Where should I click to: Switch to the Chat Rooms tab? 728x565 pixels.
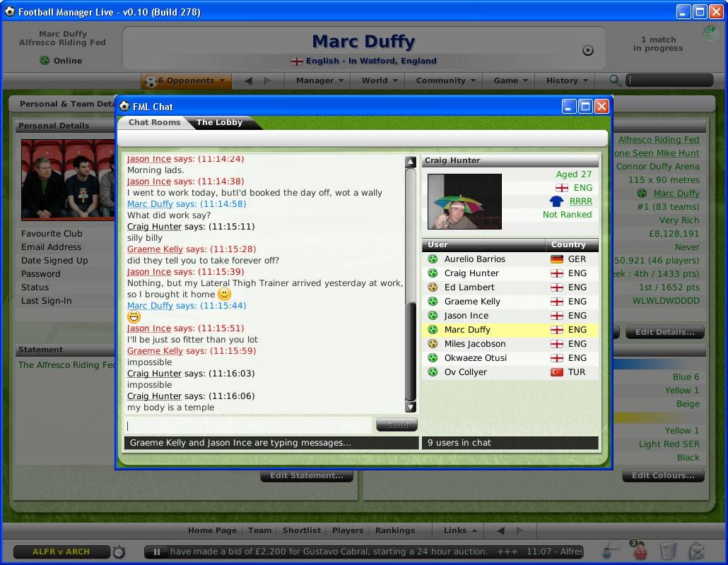(154, 122)
